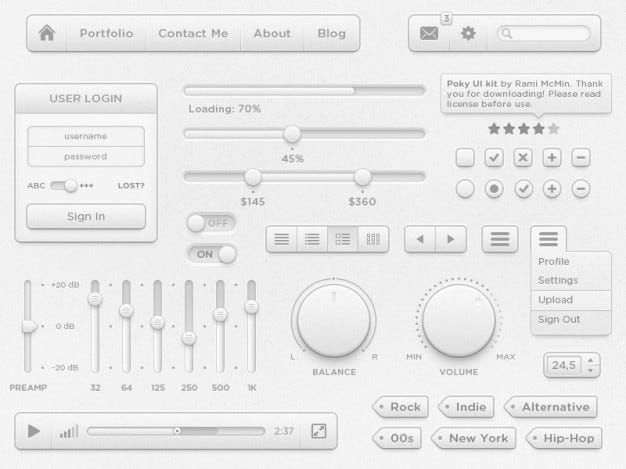The width and height of the screenshot is (626, 469).
Task: Click the 250 equalizer band handle
Action: pos(189,338)
